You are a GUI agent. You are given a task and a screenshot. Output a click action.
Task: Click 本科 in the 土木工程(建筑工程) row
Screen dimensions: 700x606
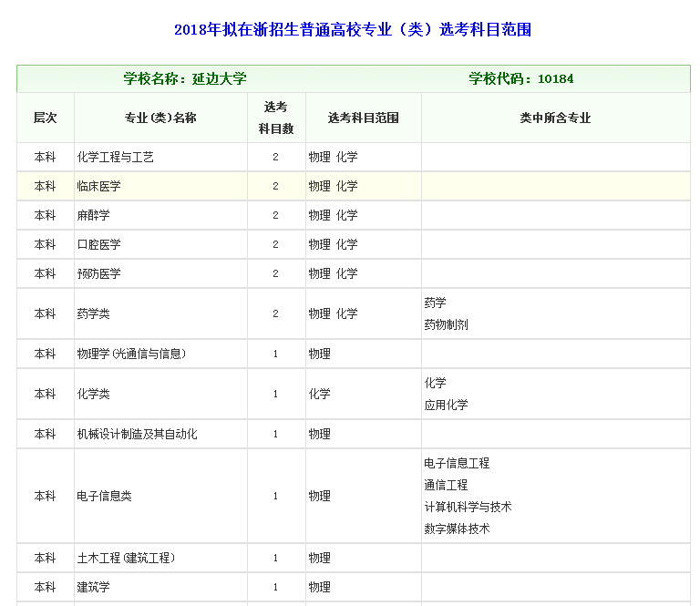pos(45,558)
